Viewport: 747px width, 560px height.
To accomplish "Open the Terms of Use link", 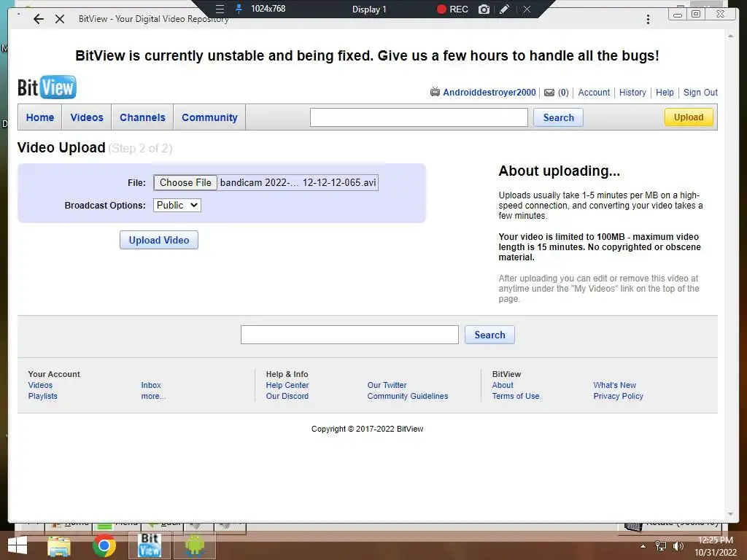I will point(516,396).
